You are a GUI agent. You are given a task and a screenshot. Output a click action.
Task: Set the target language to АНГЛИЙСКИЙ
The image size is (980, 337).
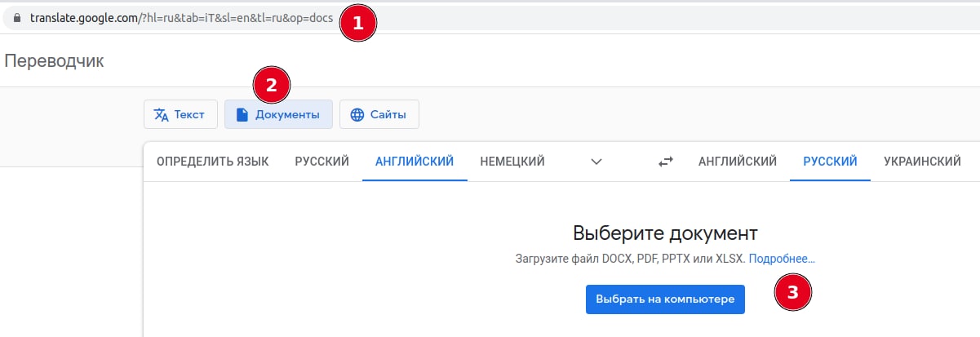pyautogui.click(x=737, y=162)
